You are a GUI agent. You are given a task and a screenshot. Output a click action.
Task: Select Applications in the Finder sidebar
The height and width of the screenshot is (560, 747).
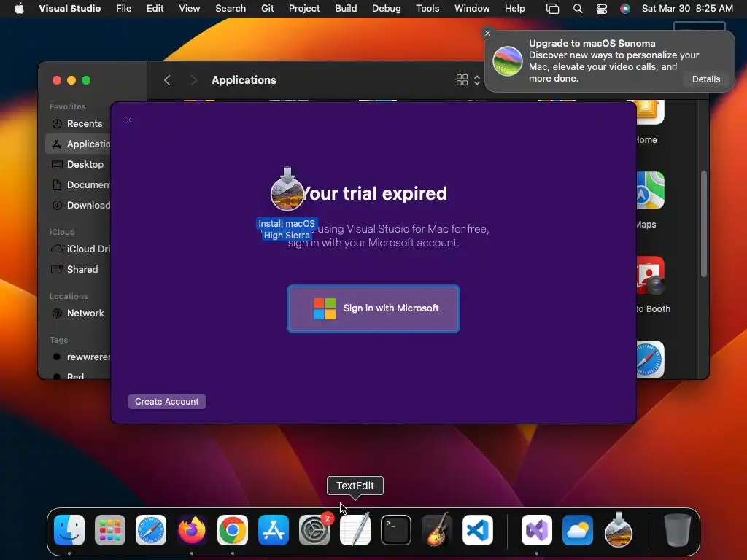tap(77, 144)
